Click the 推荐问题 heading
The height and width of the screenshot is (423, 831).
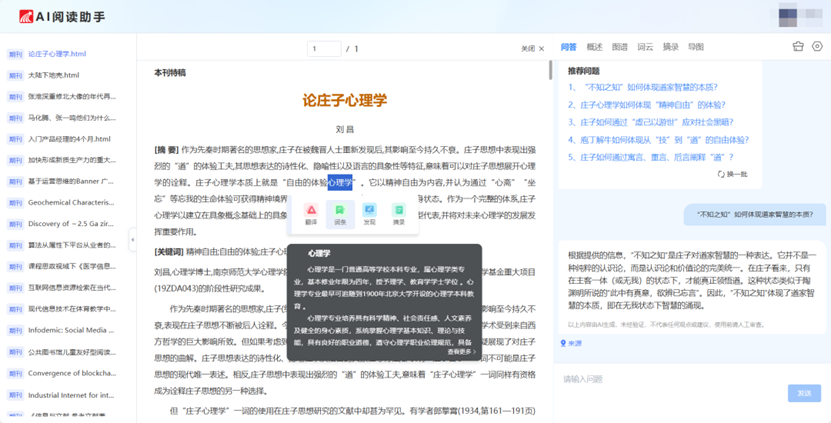(x=584, y=70)
